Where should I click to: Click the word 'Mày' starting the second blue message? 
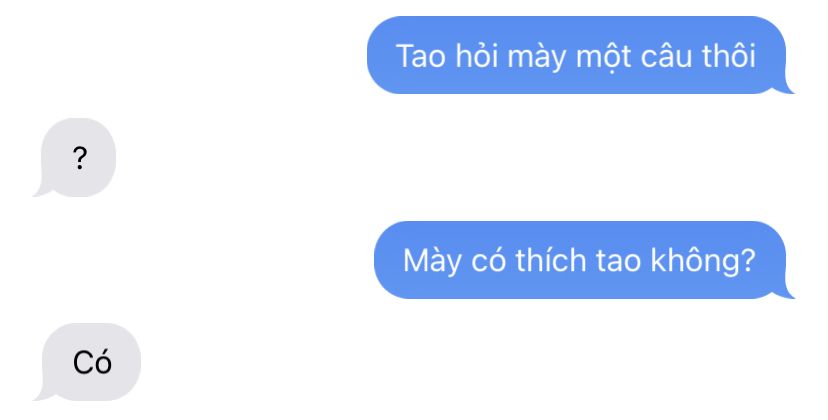click(431, 262)
